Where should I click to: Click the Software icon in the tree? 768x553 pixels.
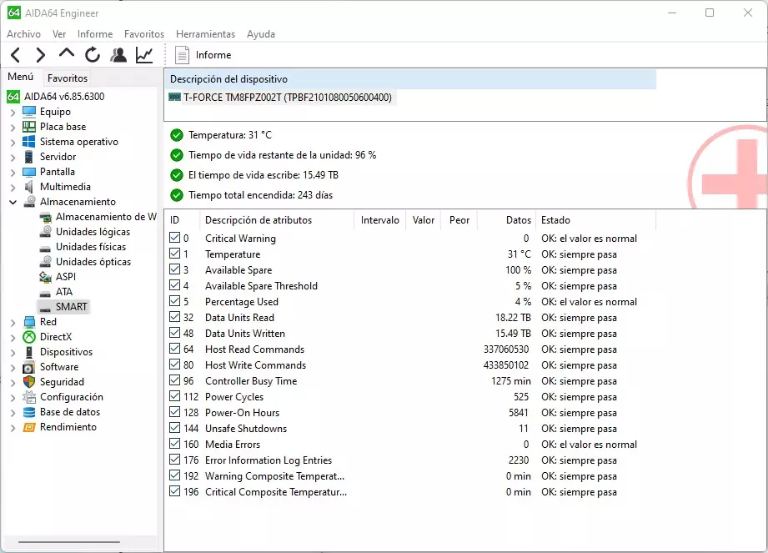tap(29, 367)
